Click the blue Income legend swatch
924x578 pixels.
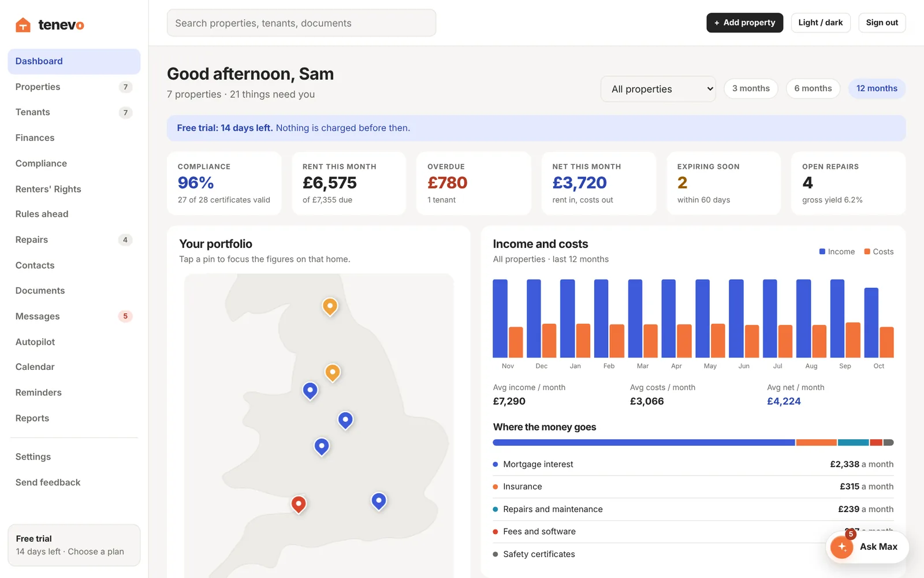tap(822, 251)
